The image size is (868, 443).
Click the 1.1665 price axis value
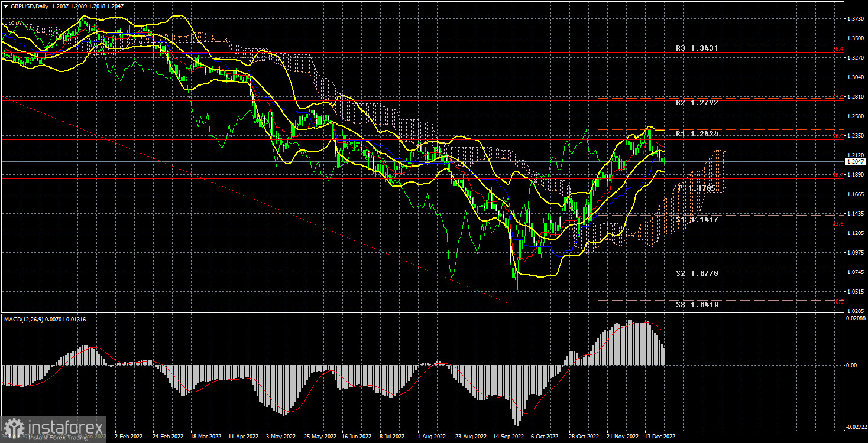click(x=856, y=194)
